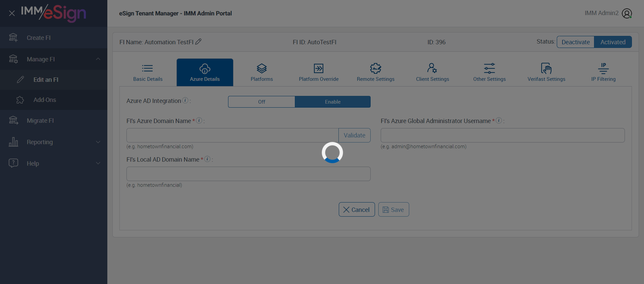The width and height of the screenshot is (644, 284).
Task: Click the Migrate FI icon
Action: click(x=13, y=120)
